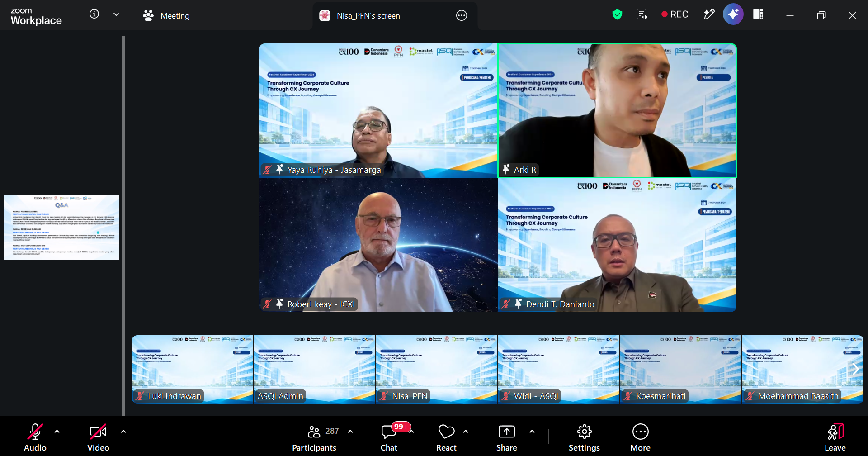The height and width of the screenshot is (456, 868).
Task: Open the React menu
Action: (446, 437)
